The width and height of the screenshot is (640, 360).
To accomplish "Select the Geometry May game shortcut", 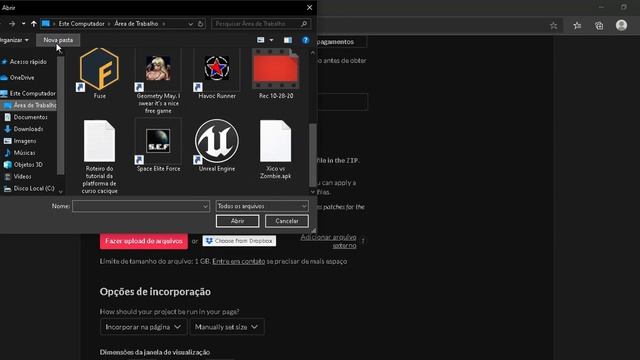I will coord(158,69).
